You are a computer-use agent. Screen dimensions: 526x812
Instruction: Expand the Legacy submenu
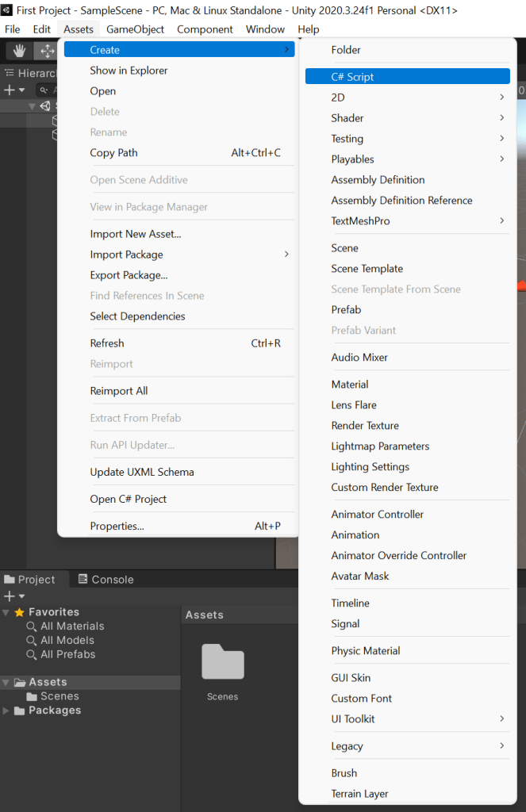click(408, 745)
